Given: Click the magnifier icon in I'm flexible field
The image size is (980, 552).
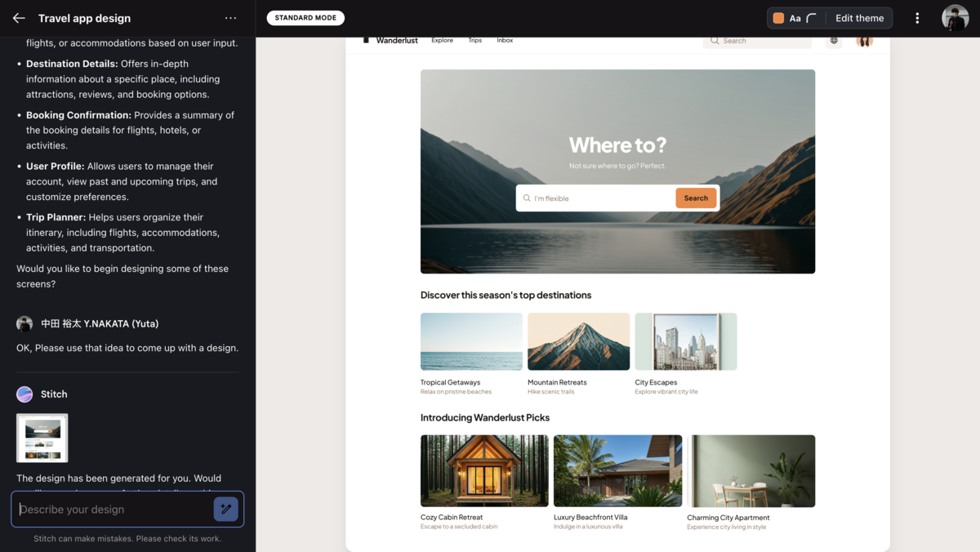Looking at the screenshot, I should tap(527, 198).
